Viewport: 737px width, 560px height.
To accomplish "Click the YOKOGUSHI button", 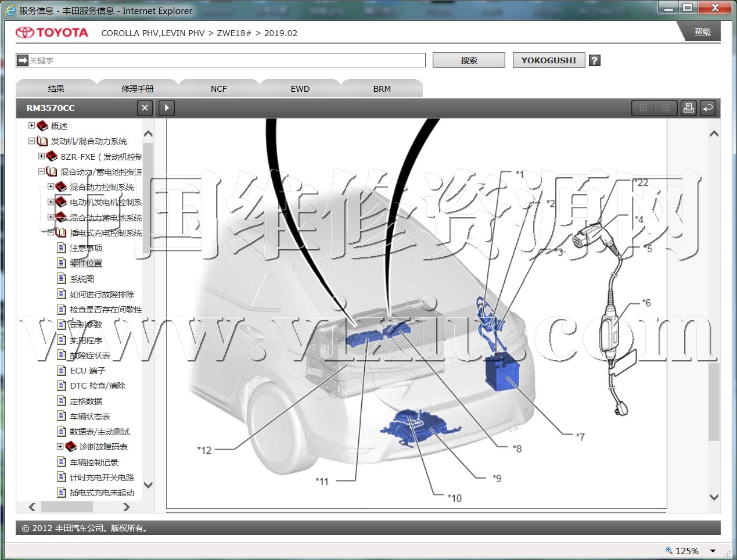I will (548, 60).
